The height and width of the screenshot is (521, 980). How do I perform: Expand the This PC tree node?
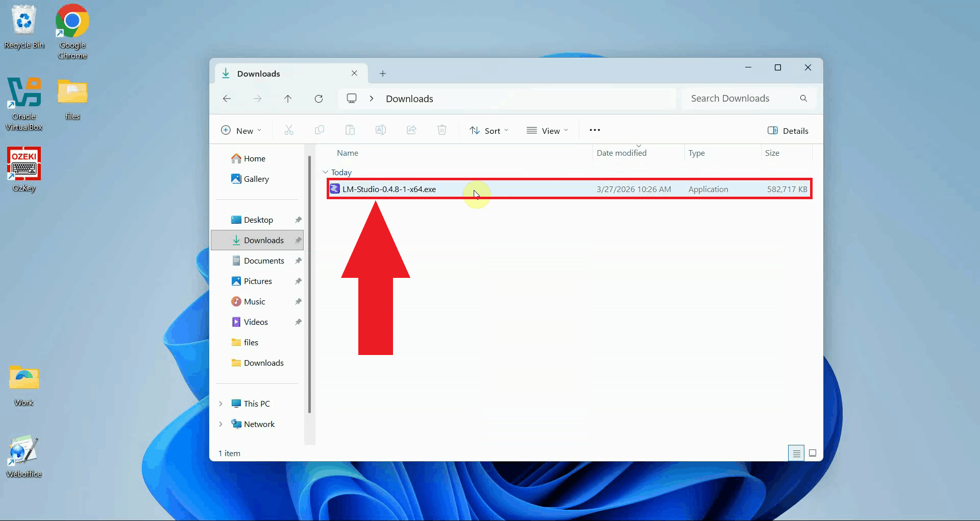click(220, 404)
